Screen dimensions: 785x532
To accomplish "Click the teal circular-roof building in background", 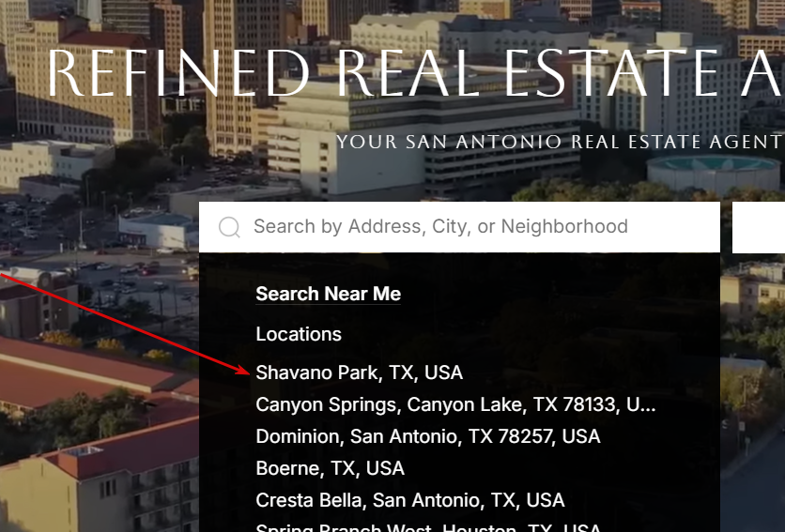I will pos(713,174).
